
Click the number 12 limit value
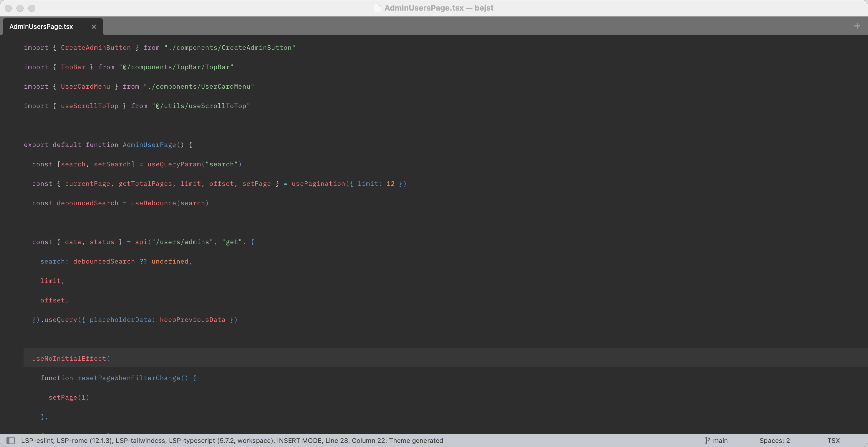tap(390, 184)
